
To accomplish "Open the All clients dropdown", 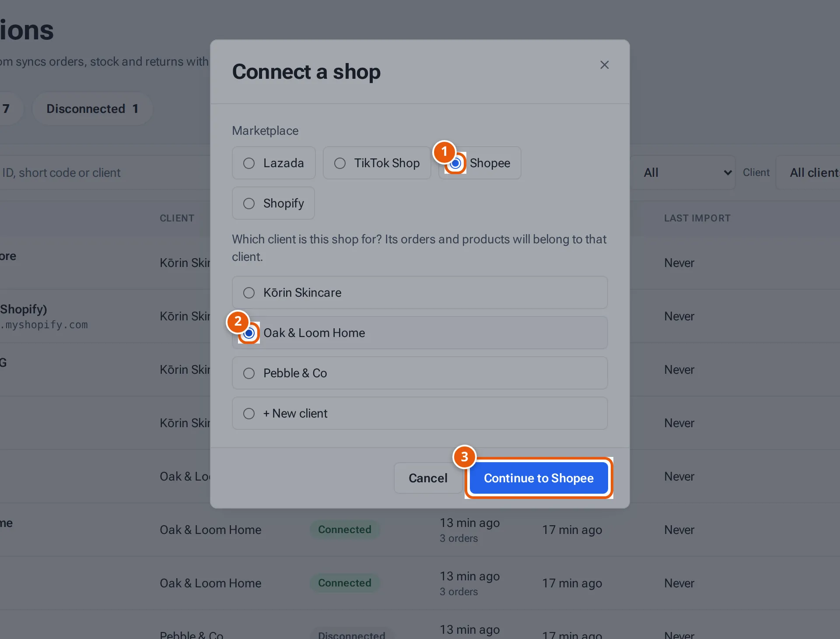I will (808, 172).
